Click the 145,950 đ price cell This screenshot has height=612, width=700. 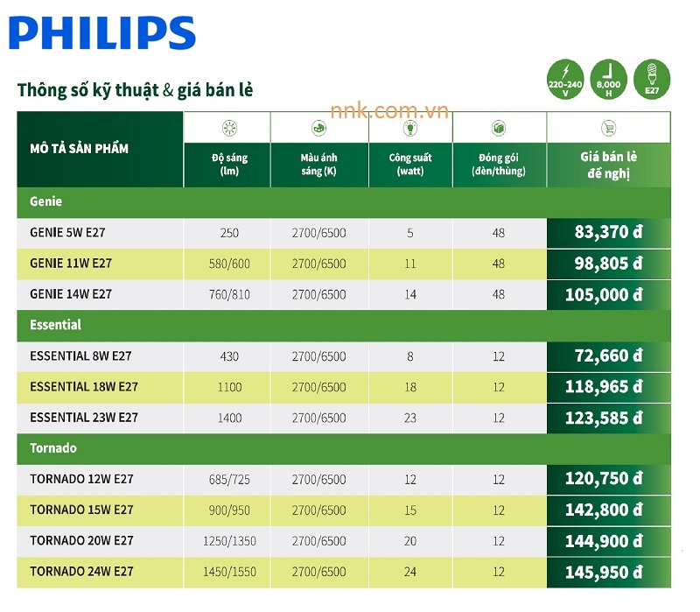pos(608,572)
